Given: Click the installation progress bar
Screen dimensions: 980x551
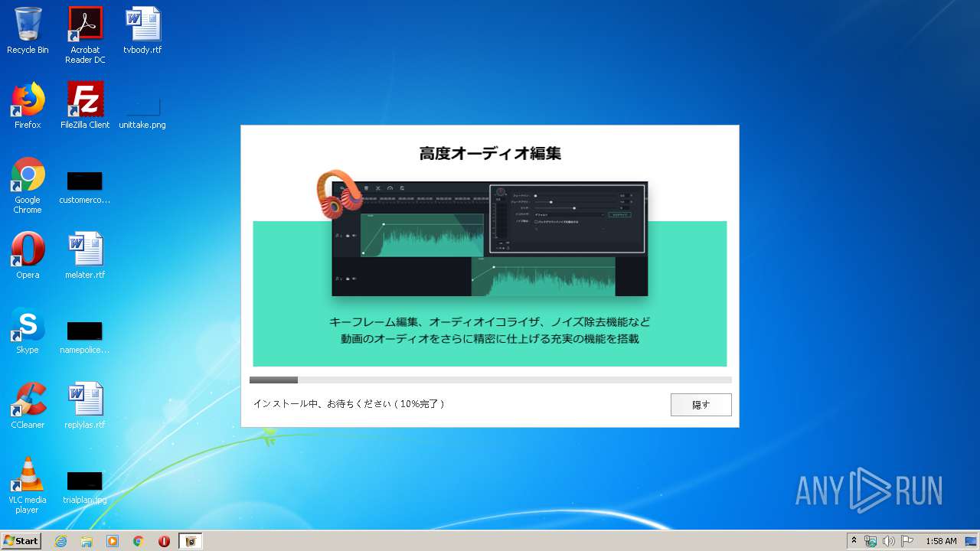Looking at the screenshot, I should click(x=490, y=380).
